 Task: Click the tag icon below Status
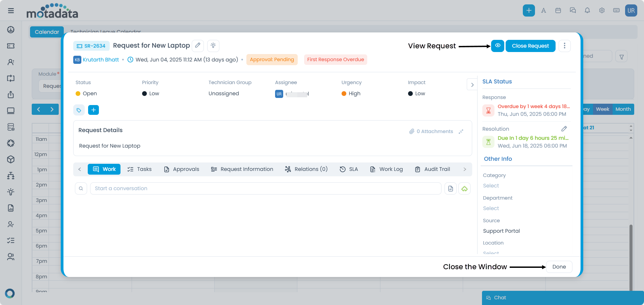pos(79,110)
